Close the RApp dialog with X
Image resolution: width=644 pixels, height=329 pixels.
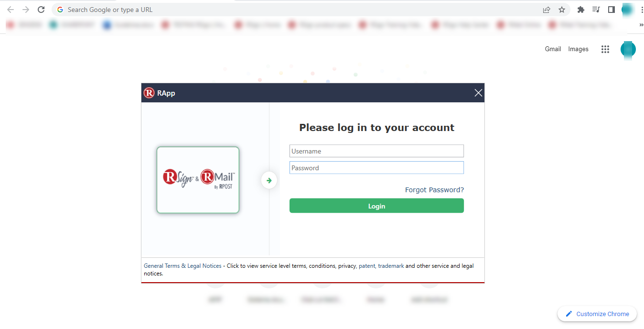(x=478, y=93)
